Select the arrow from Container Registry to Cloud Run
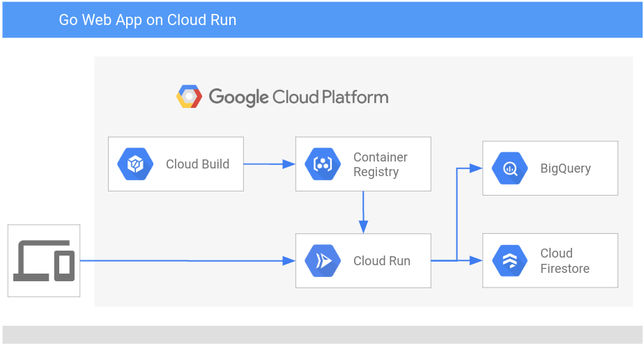 (363, 212)
